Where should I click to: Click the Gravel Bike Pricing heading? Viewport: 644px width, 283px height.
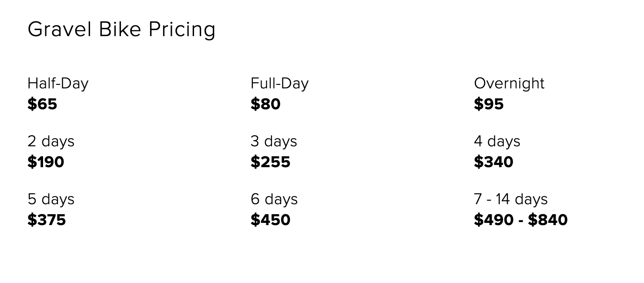tap(121, 30)
